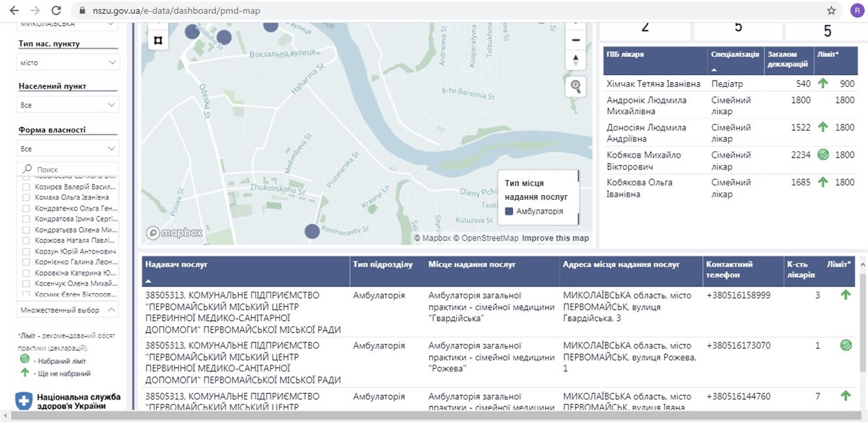
Task: Select the Корнієнко Галина checkbox
Action: click(x=26, y=262)
